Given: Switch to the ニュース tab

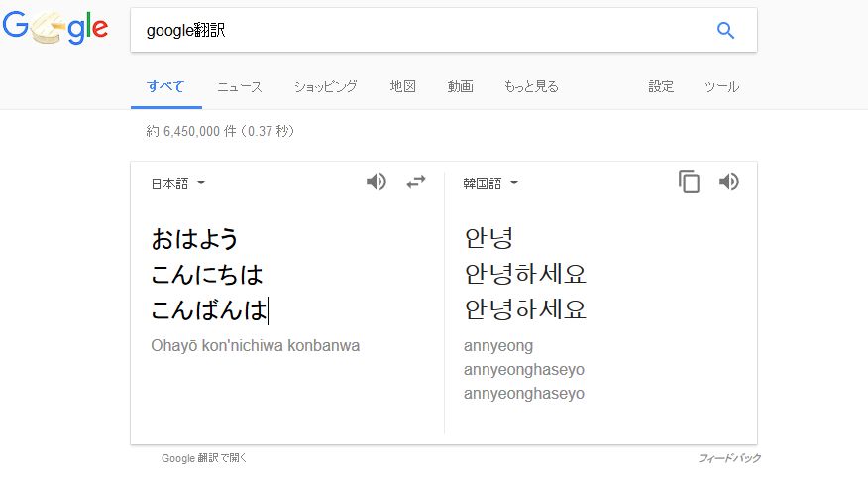Looking at the screenshot, I should [240, 86].
